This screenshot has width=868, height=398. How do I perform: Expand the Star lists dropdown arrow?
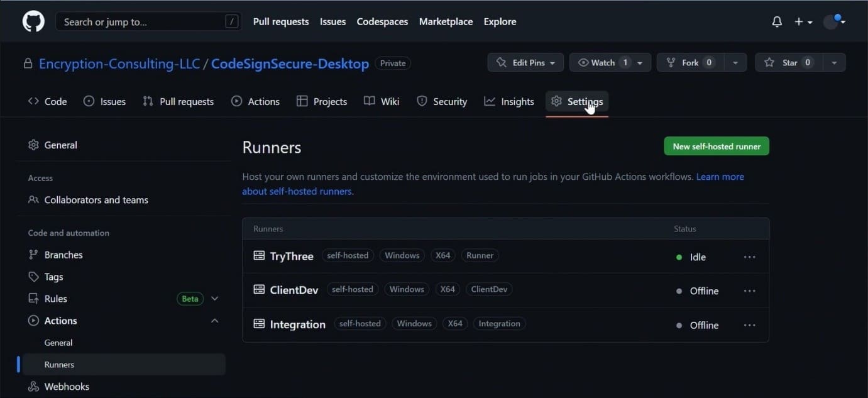834,62
